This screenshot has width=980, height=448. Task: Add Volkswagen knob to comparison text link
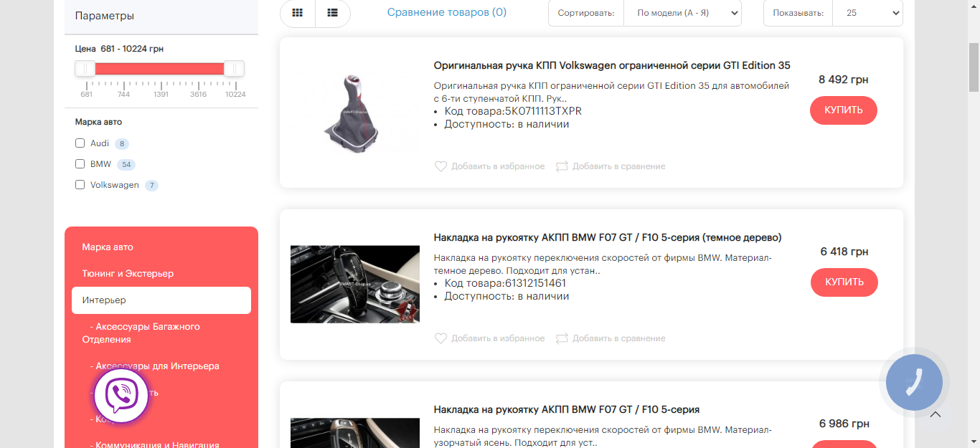click(619, 166)
